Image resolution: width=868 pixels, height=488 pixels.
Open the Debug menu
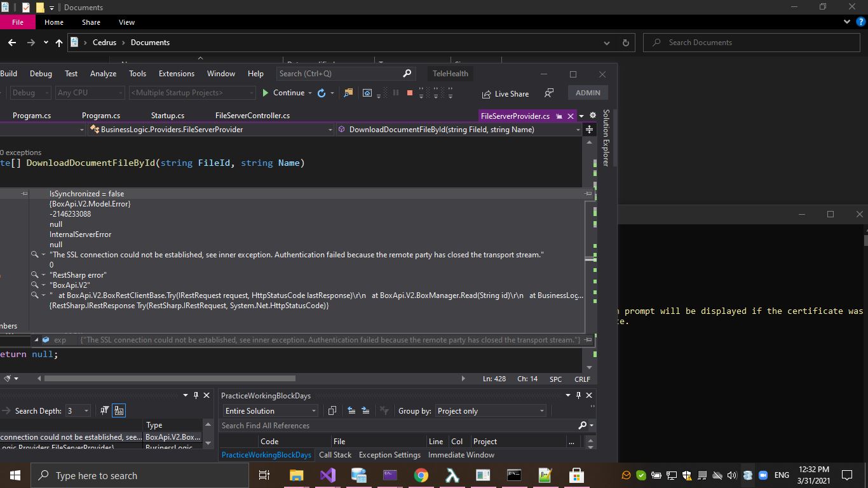click(41, 74)
